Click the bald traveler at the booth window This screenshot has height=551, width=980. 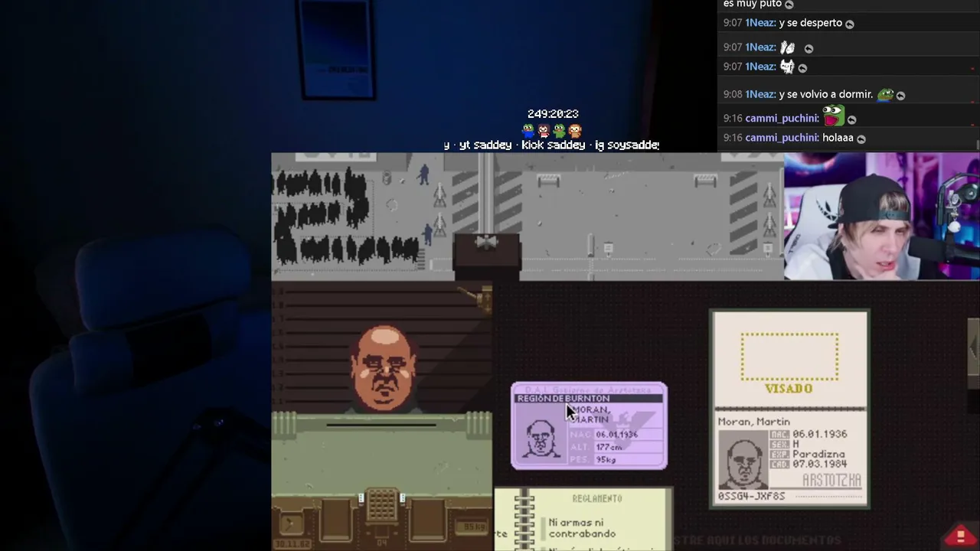(384, 369)
